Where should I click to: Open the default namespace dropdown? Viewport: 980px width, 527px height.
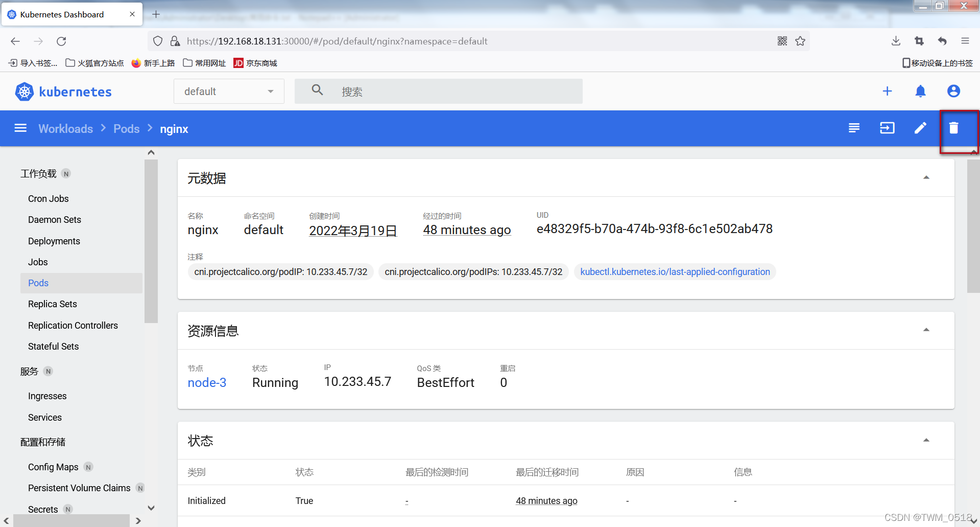(229, 91)
